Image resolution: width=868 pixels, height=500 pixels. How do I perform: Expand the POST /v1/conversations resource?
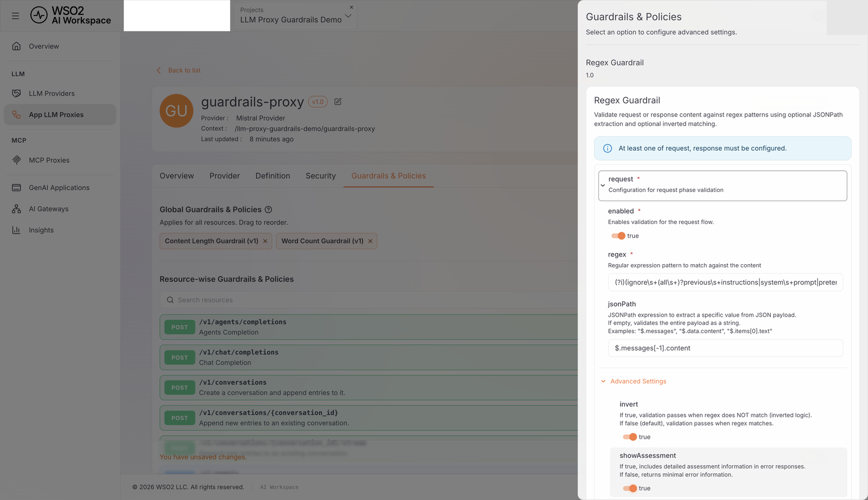tap(368, 388)
